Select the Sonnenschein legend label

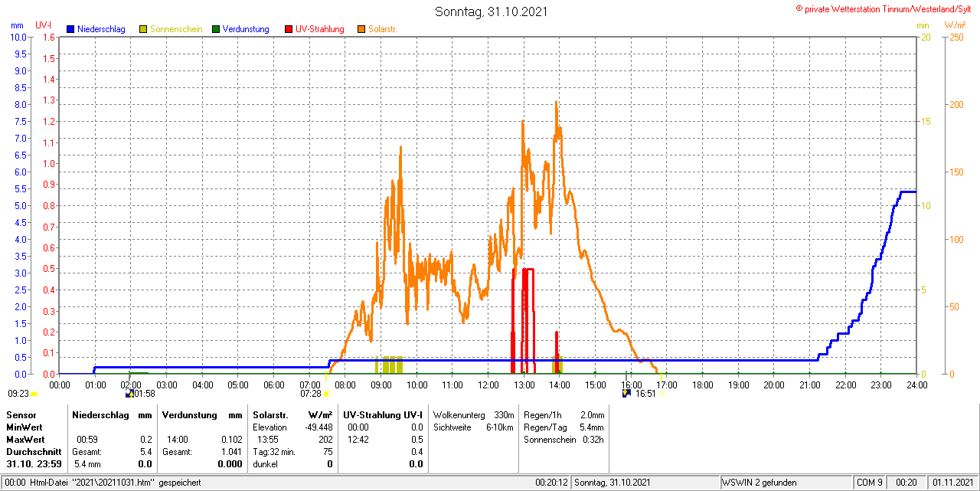(x=176, y=29)
